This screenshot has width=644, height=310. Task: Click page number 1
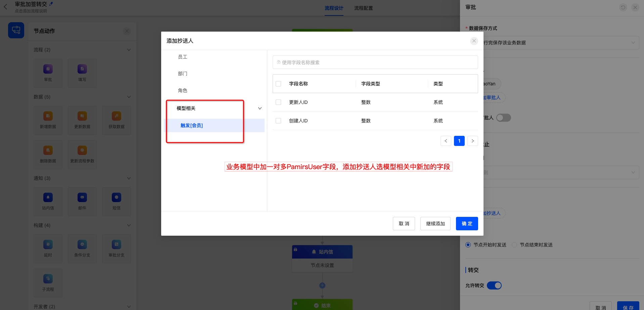459,141
